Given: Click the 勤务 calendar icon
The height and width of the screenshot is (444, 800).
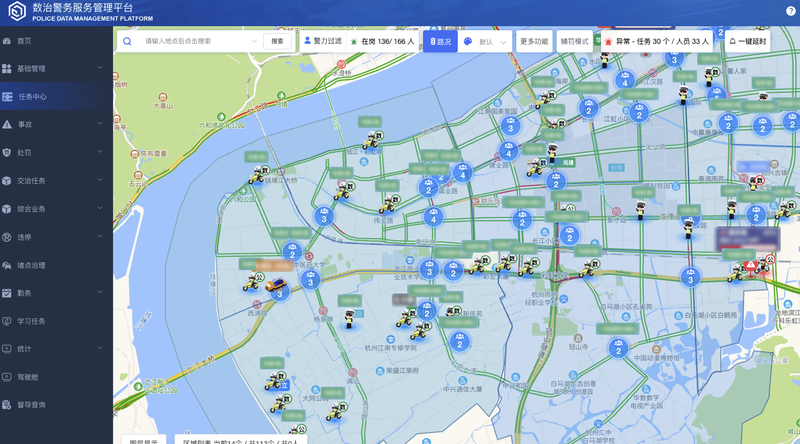Looking at the screenshot, I should 7,293.
